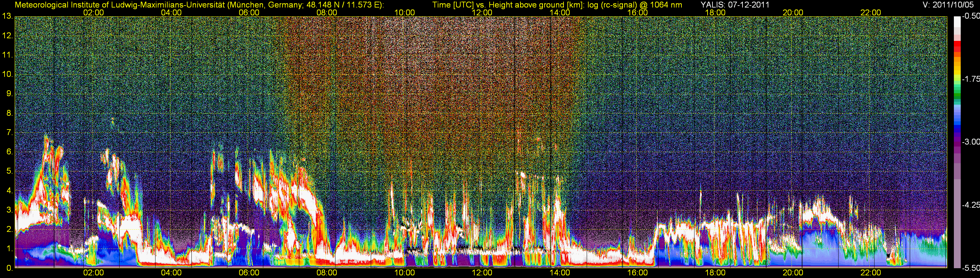Click the '-0.50' color scale label
Viewport: 980px width, 278px height.
point(971,16)
